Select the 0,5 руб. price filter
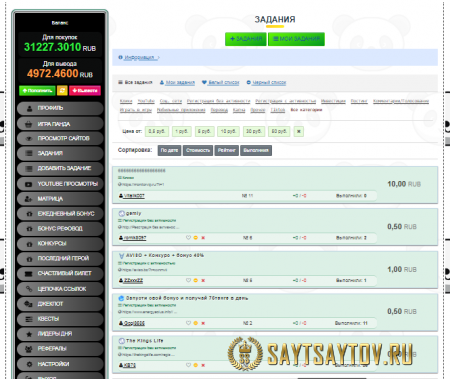Screen dimensions: 450x379 [157, 131]
